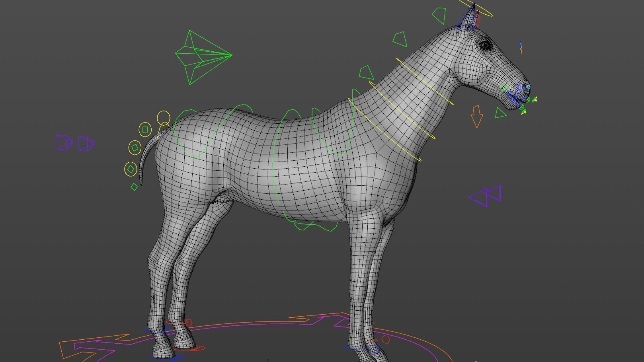Select red ring around far rear fetlock
This screenshot has height=362, width=644.
tap(176, 322)
